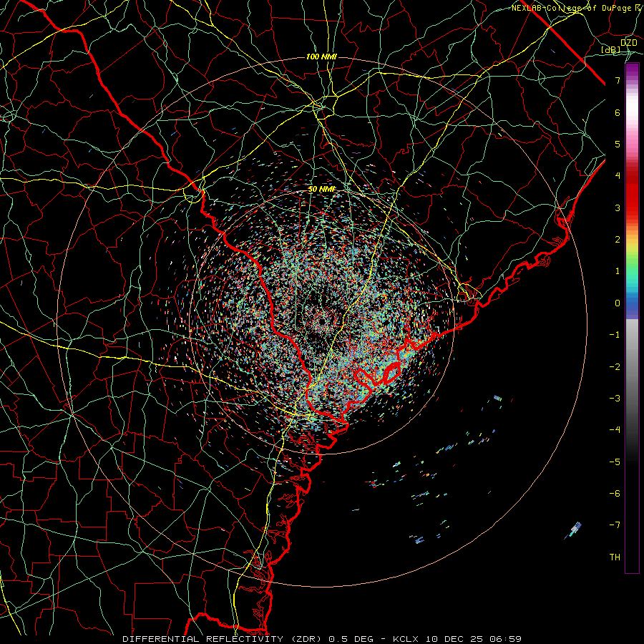
Task: Click the "DIFFERENTIAL REFLECTIVITY" caption text
Action: 203,639
